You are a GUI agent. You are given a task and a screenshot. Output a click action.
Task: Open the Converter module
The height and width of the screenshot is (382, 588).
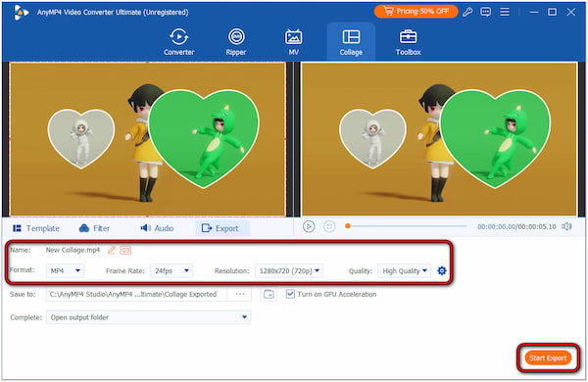pos(179,42)
